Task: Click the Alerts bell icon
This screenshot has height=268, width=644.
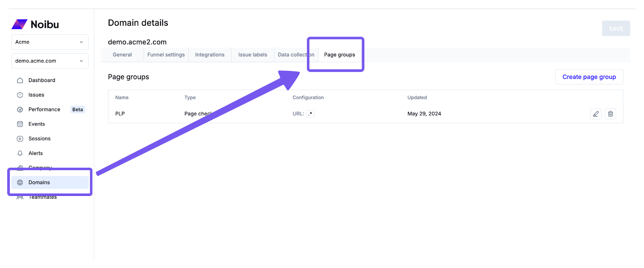Action: coord(20,153)
